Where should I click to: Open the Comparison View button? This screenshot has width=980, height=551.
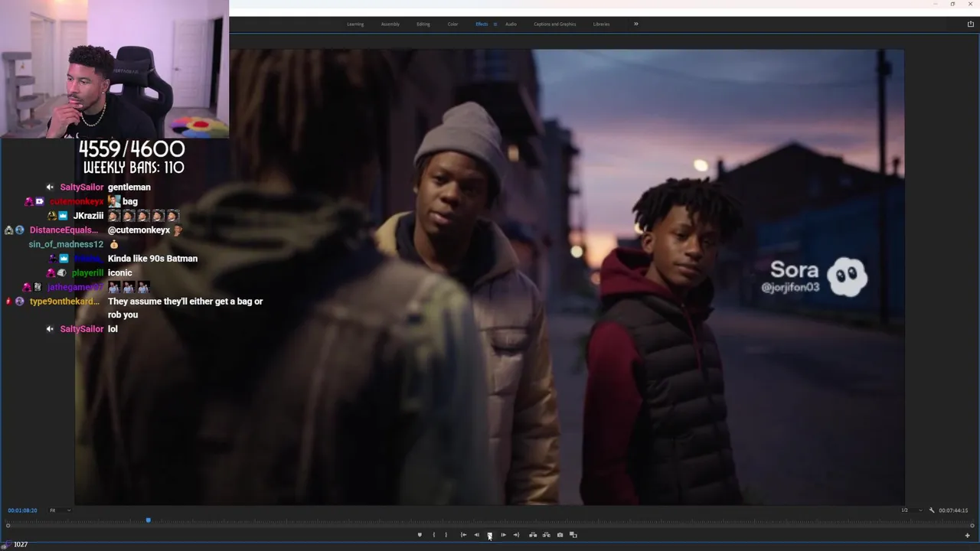[573, 535]
